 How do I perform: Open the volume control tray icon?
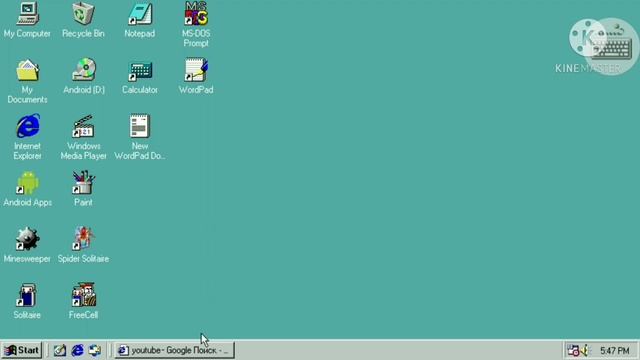tap(585, 351)
